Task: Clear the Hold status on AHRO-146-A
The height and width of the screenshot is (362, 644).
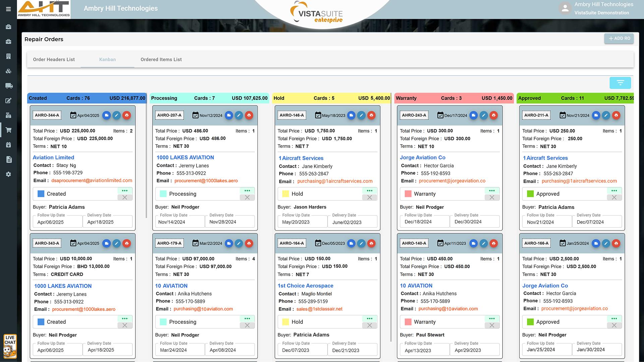Action: 369,197
